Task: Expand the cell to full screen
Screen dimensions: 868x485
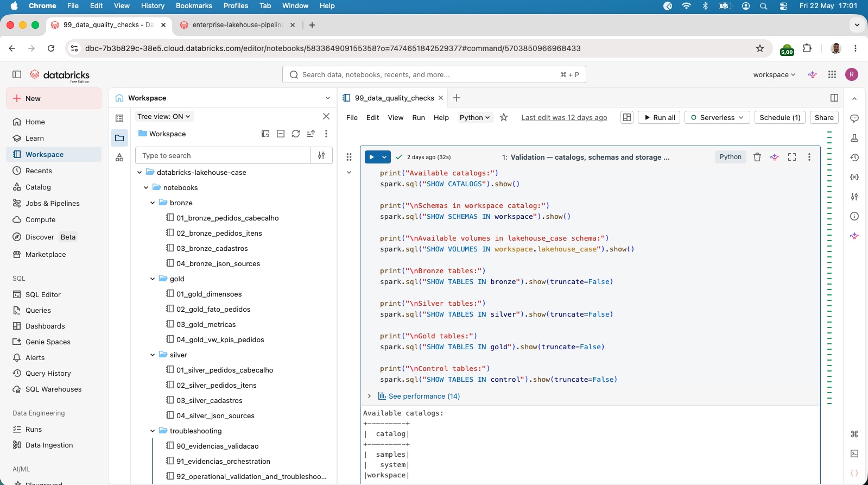Action: click(x=792, y=157)
